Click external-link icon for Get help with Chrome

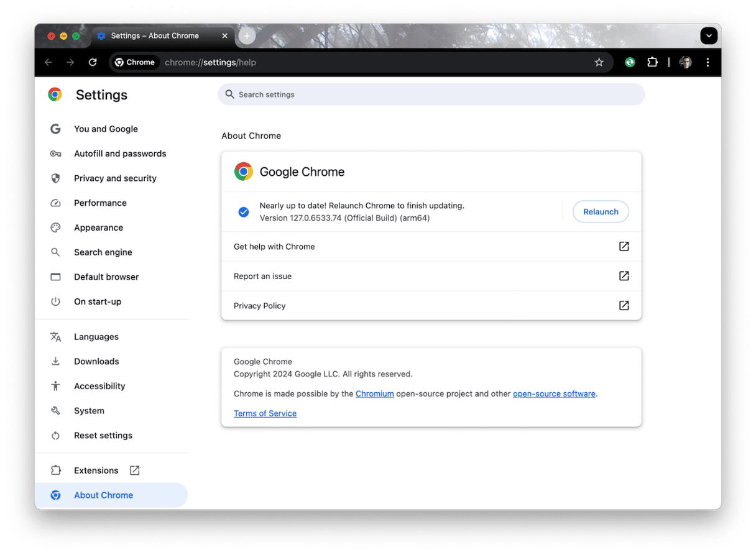pos(624,247)
